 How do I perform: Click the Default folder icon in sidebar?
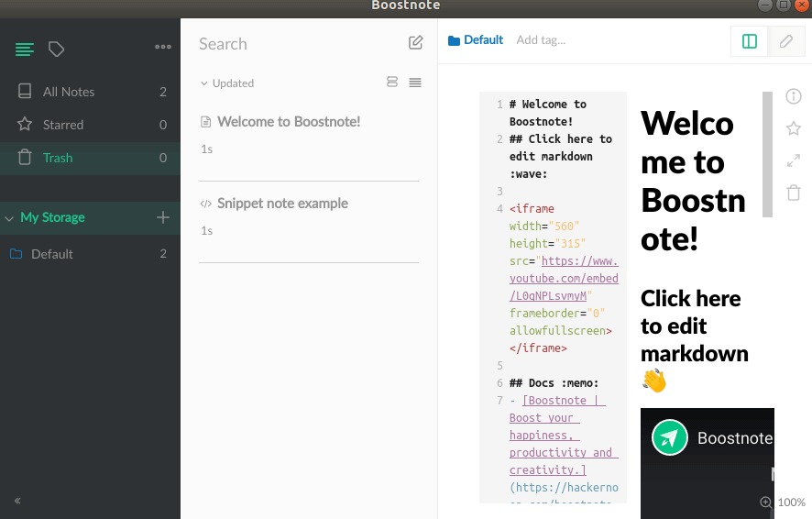tap(16, 254)
